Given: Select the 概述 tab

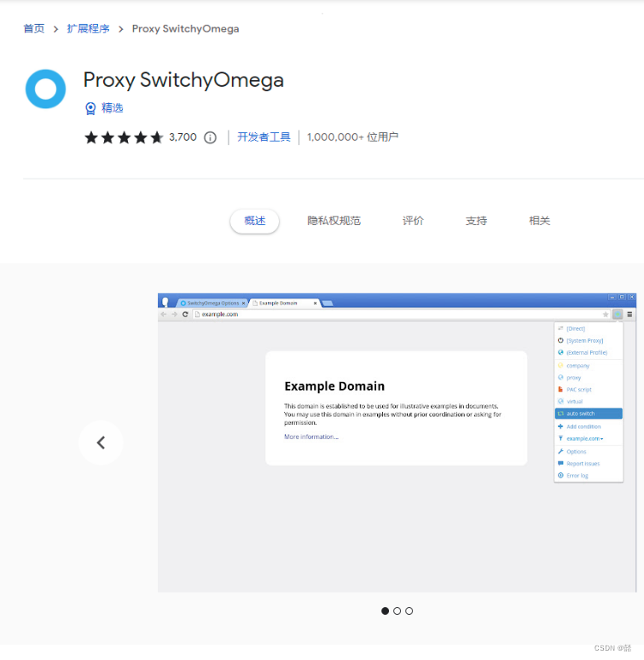Looking at the screenshot, I should (255, 221).
